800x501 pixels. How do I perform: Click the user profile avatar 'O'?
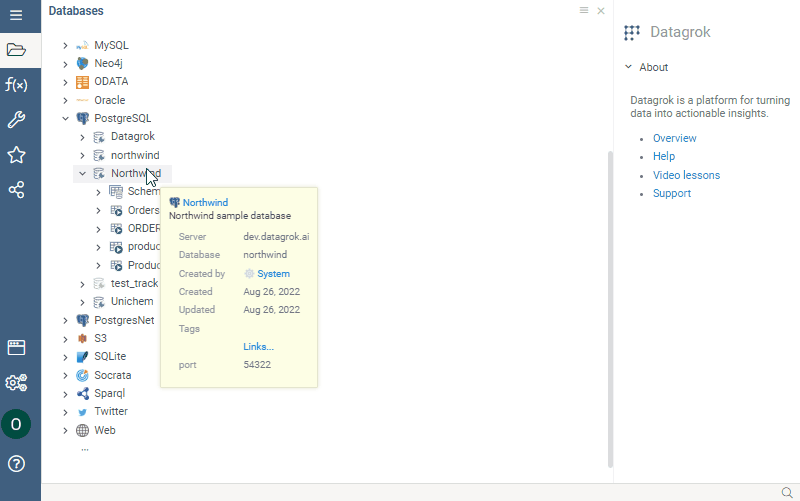pyautogui.click(x=16, y=424)
